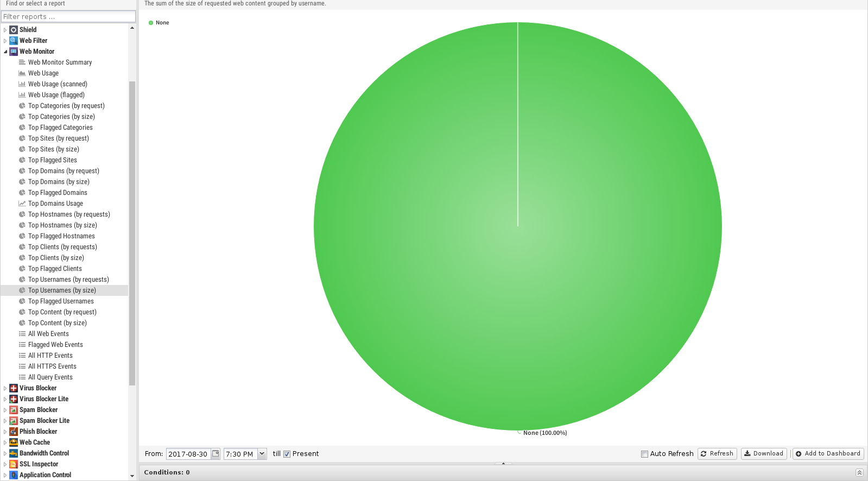The height and width of the screenshot is (481, 868).
Task: Open the calendar date picker icon
Action: point(216,454)
